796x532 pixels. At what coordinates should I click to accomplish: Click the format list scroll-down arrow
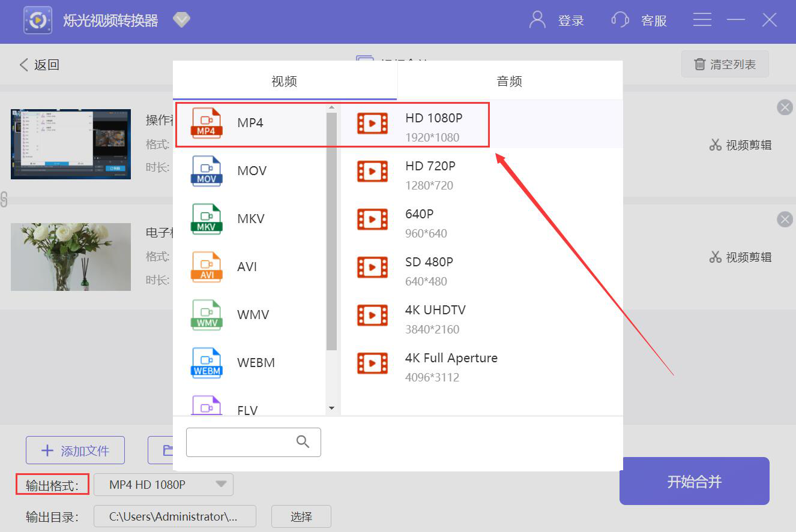331,408
